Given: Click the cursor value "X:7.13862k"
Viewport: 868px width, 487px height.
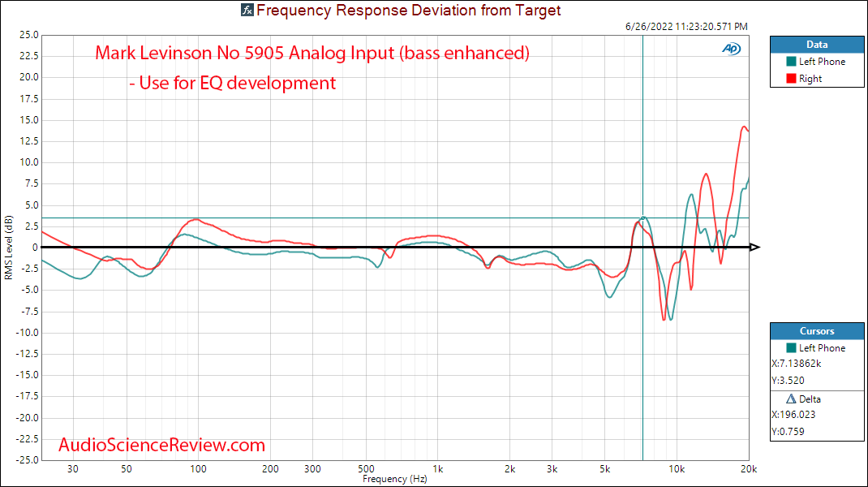Looking at the screenshot, I should click(796, 364).
